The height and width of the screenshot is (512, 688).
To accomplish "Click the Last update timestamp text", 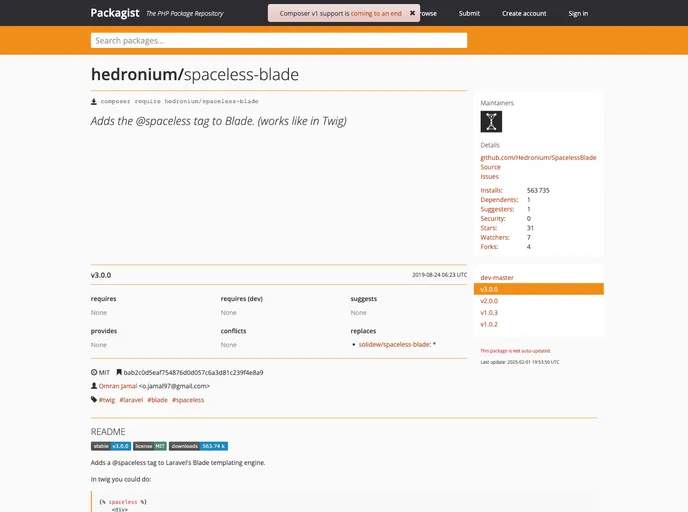I will click(520, 362).
